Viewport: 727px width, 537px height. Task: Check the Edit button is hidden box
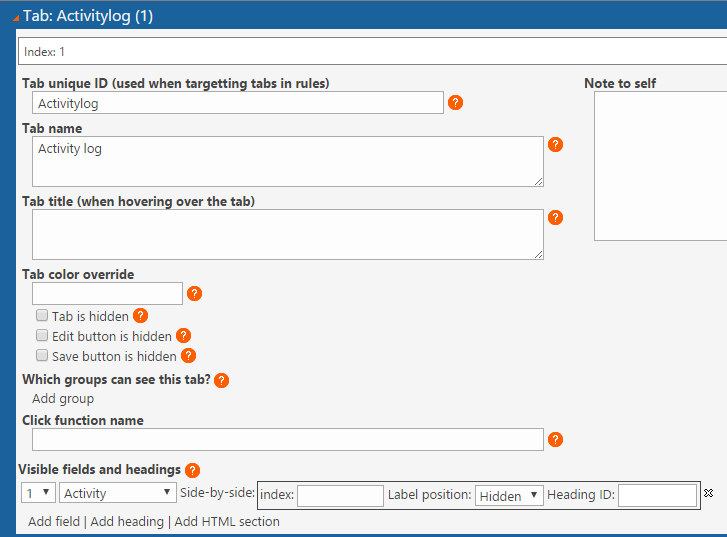(42, 335)
